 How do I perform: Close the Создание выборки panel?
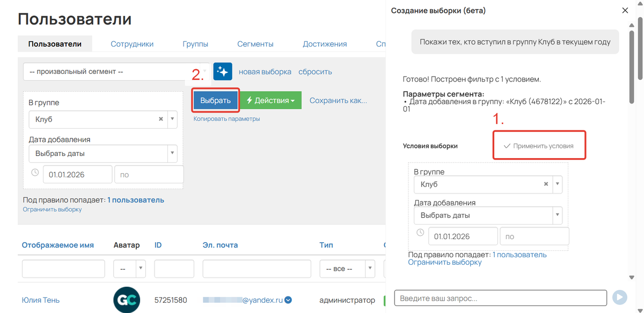point(625,10)
